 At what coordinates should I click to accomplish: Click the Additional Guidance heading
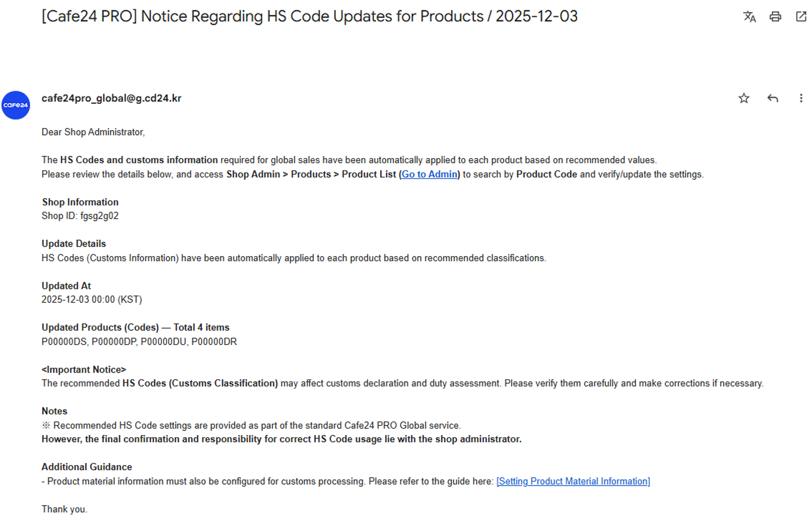(x=87, y=467)
